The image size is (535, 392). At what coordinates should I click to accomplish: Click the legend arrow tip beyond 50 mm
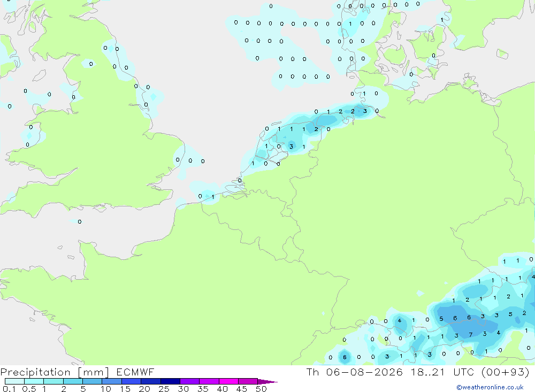268,382
